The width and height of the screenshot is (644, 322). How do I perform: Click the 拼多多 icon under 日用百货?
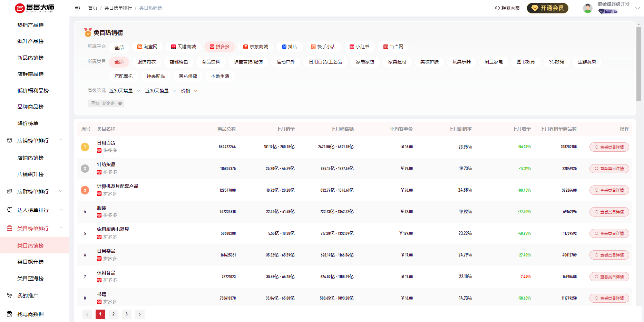click(x=99, y=150)
